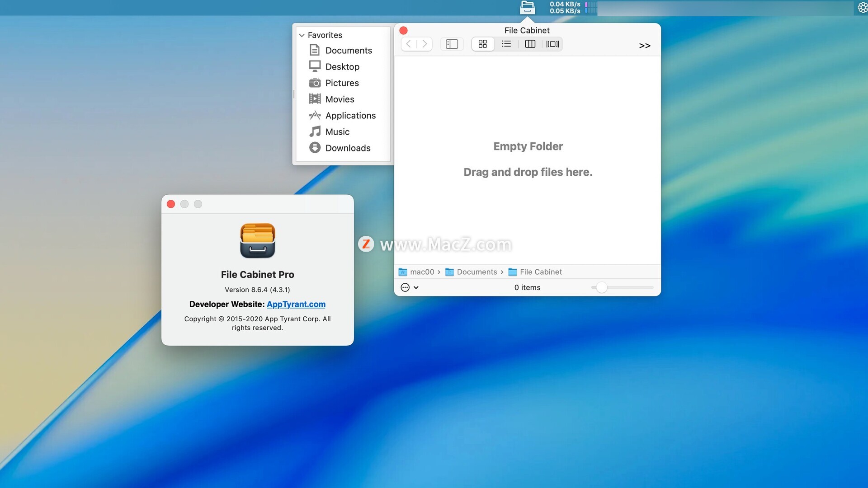Go back with the left arrow
The image size is (868, 488).
pyautogui.click(x=409, y=44)
